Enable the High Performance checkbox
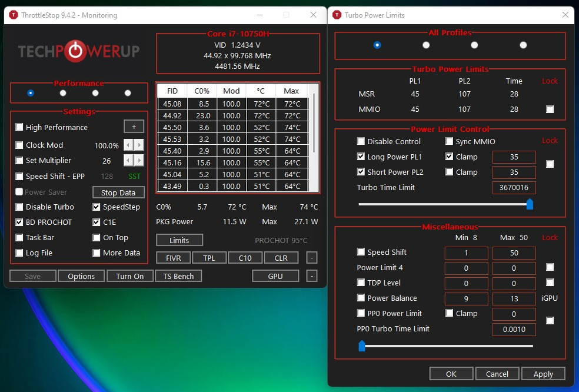Image resolution: width=579 pixels, height=392 pixels. pos(19,127)
